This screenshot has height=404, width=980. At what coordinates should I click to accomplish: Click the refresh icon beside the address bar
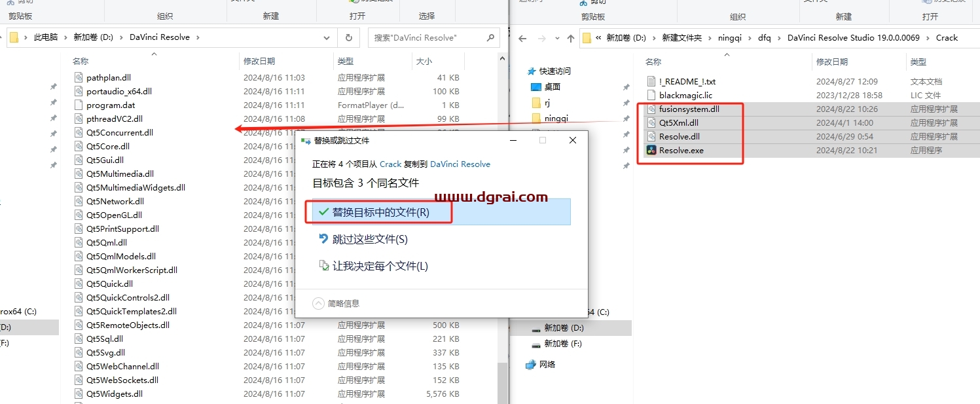(x=349, y=37)
